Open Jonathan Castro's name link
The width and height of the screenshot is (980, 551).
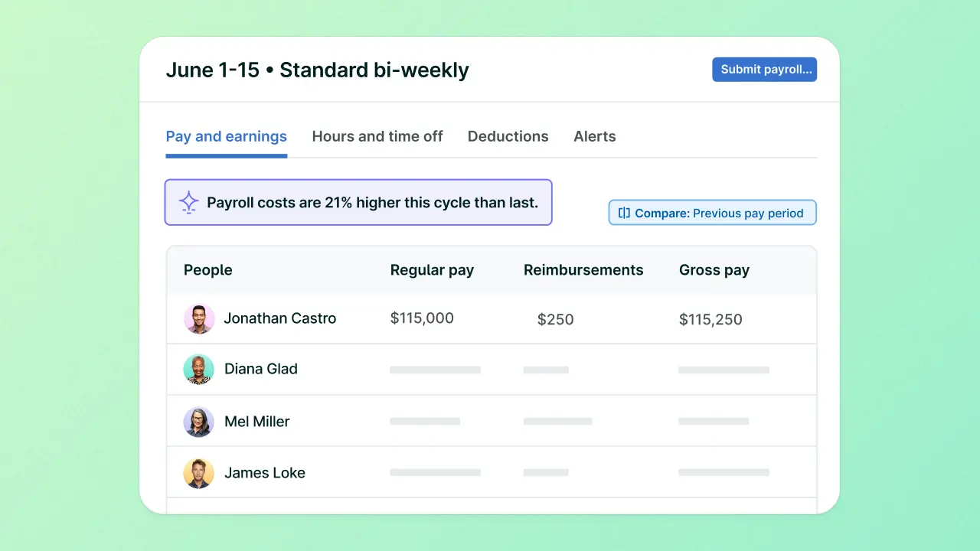coord(279,318)
